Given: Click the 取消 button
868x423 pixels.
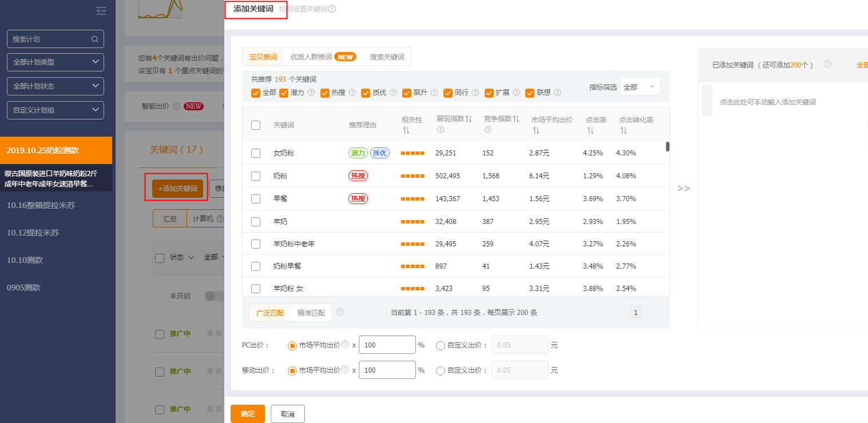Looking at the screenshot, I should tap(288, 414).
